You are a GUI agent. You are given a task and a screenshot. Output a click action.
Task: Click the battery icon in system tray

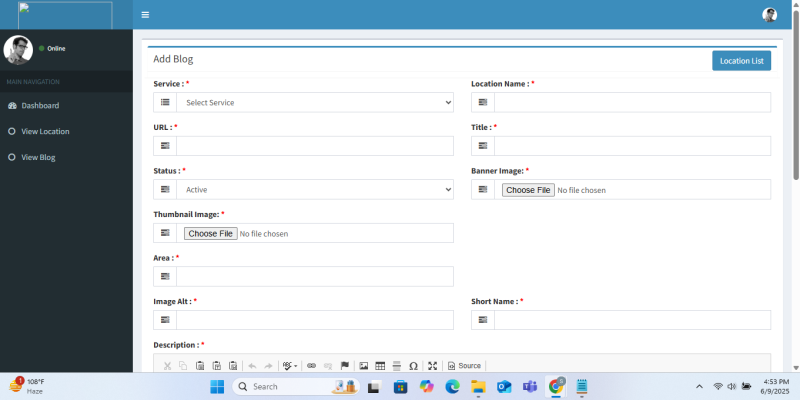pos(746,386)
